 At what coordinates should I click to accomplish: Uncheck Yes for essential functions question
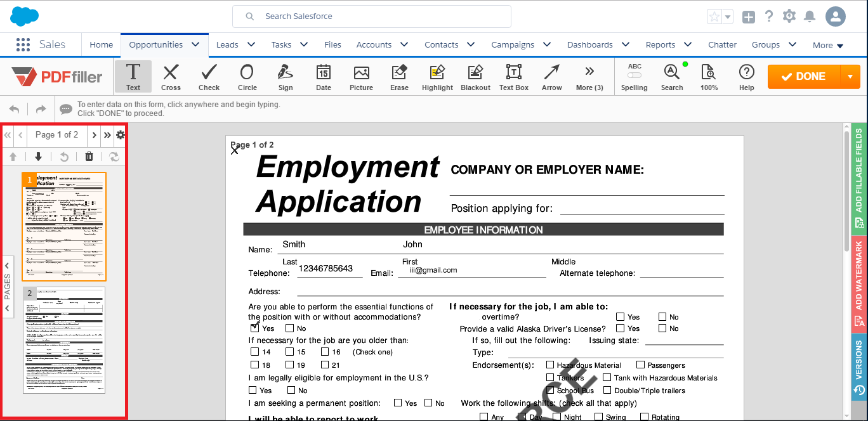[254, 328]
